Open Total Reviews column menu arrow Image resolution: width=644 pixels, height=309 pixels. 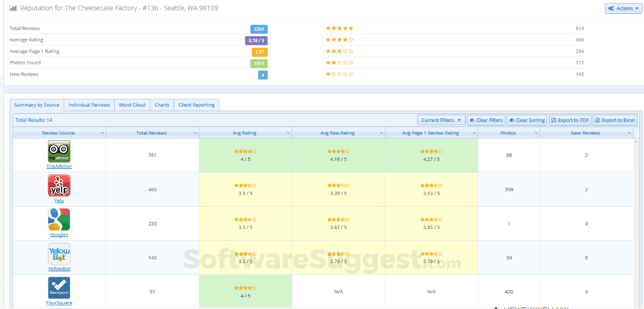(x=195, y=133)
